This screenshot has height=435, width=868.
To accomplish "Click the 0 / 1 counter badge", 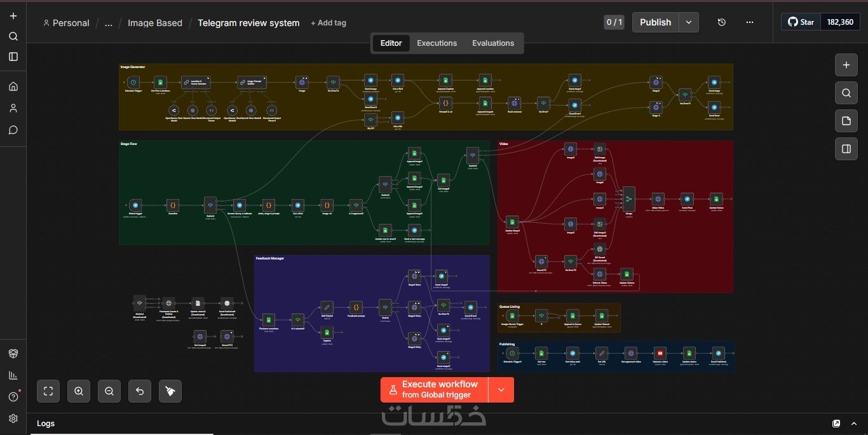I will coord(614,22).
